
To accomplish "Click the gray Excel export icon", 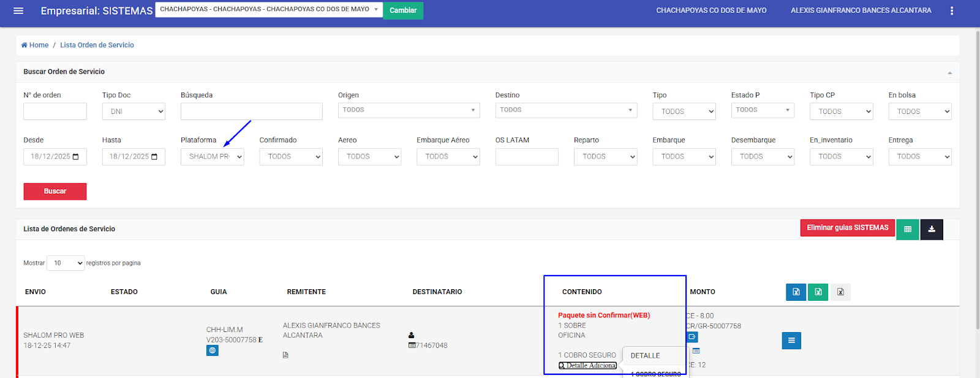I will [840, 292].
